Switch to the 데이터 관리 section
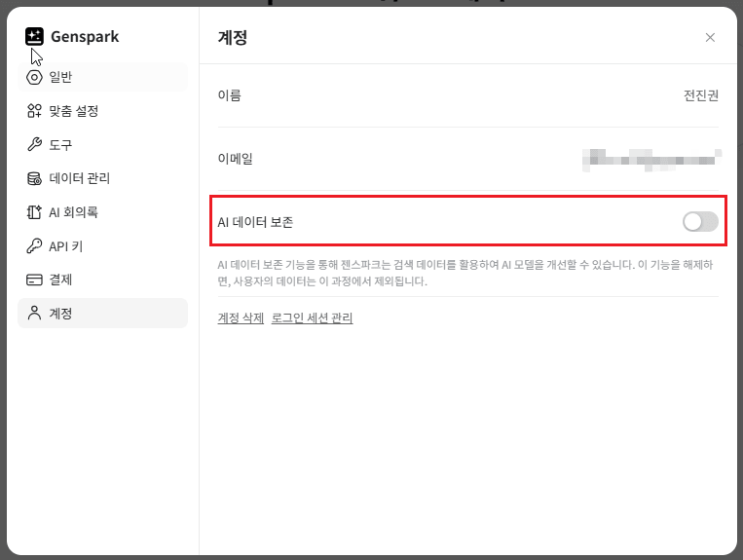 click(103, 178)
